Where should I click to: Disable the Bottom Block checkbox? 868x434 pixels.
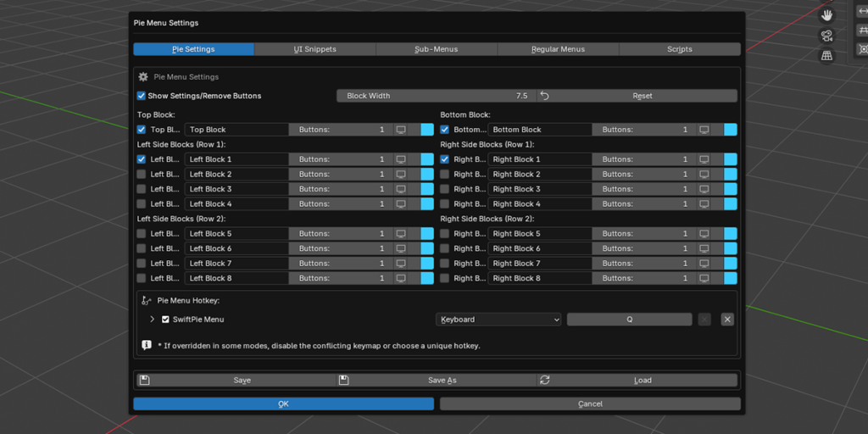(x=444, y=130)
